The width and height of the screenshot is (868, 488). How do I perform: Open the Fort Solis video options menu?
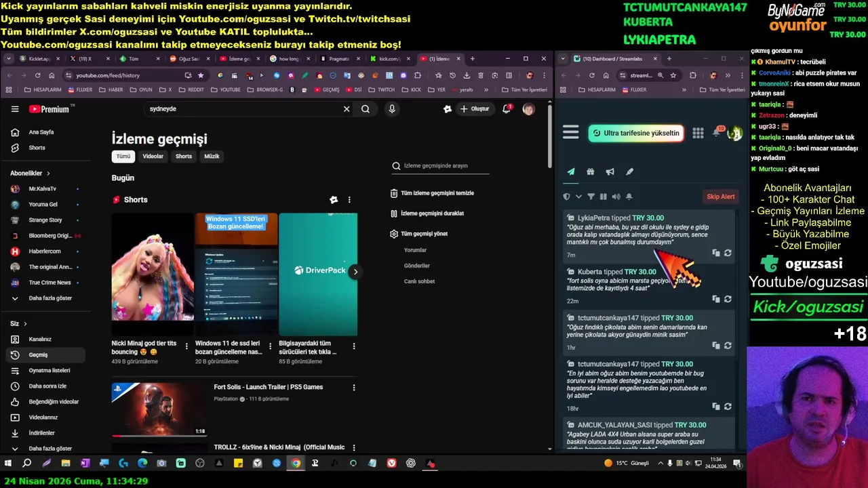(x=353, y=388)
